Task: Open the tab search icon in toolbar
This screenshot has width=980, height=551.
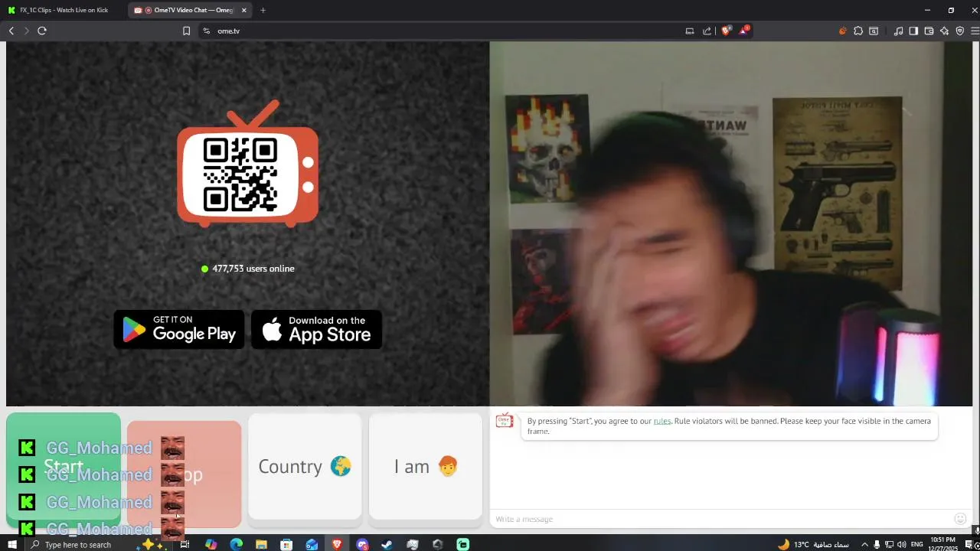Action: click(x=874, y=31)
